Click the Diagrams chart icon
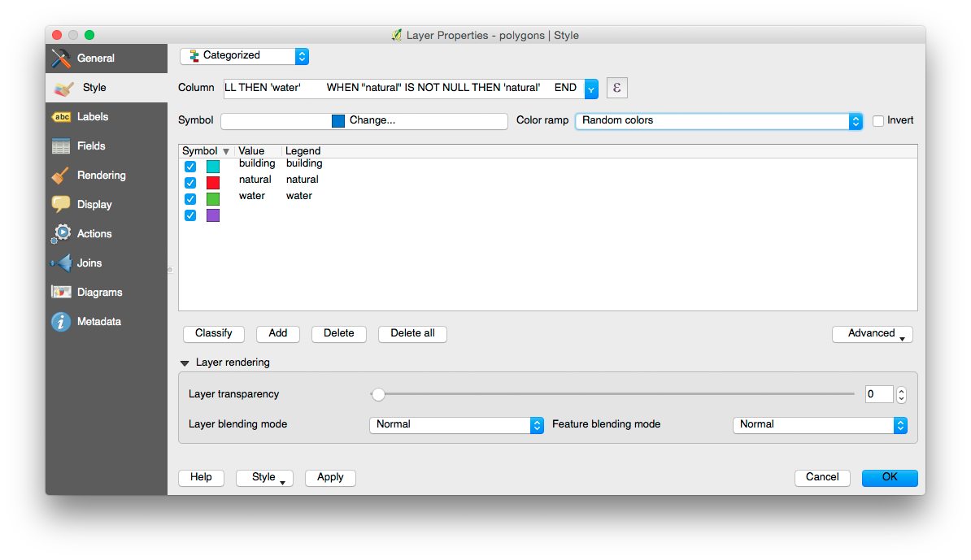Screen dimensions: 971x560 pos(61,292)
